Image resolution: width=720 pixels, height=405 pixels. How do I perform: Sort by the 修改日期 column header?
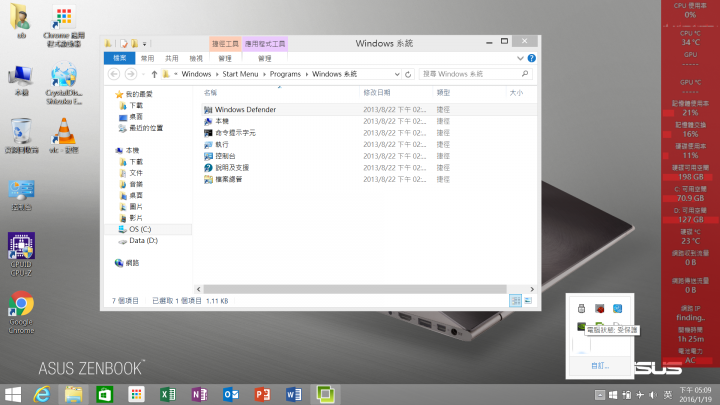click(x=377, y=93)
